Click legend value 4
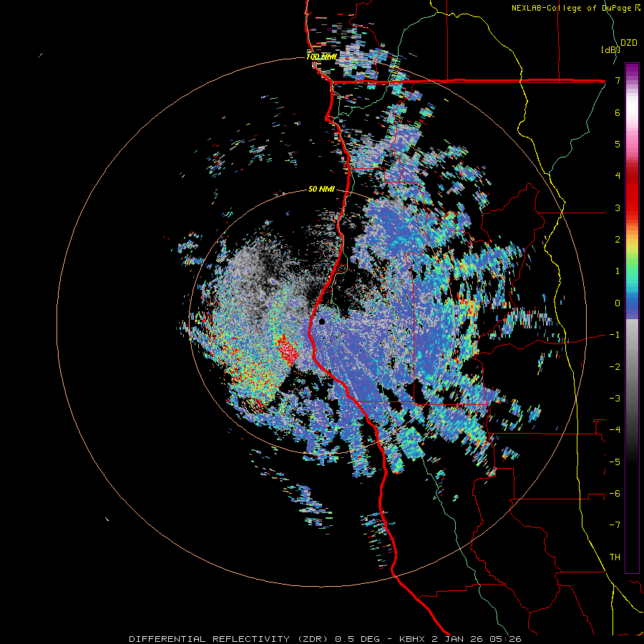The image size is (644, 644). (618, 176)
